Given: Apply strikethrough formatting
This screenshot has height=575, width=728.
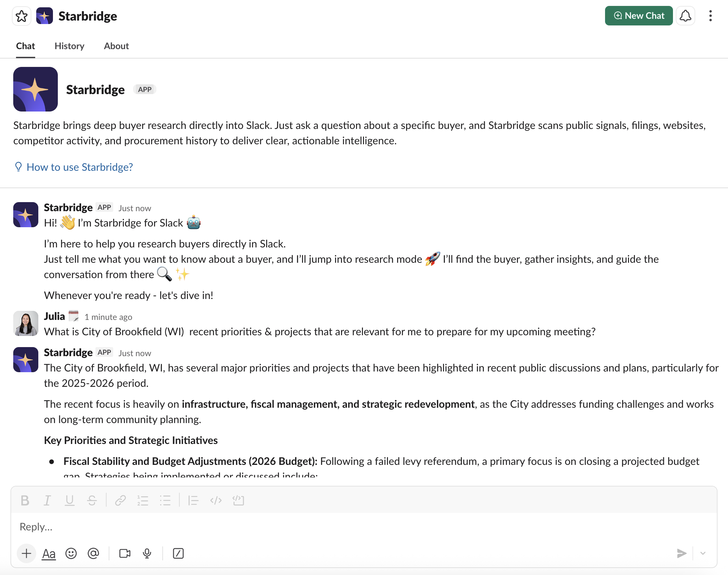Looking at the screenshot, I should click(x=92, y=500).
